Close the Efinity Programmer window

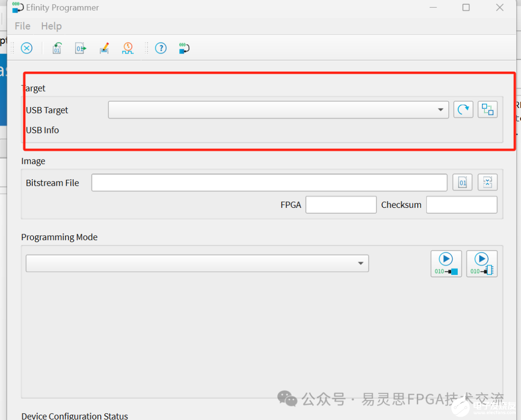click(500, 7)
